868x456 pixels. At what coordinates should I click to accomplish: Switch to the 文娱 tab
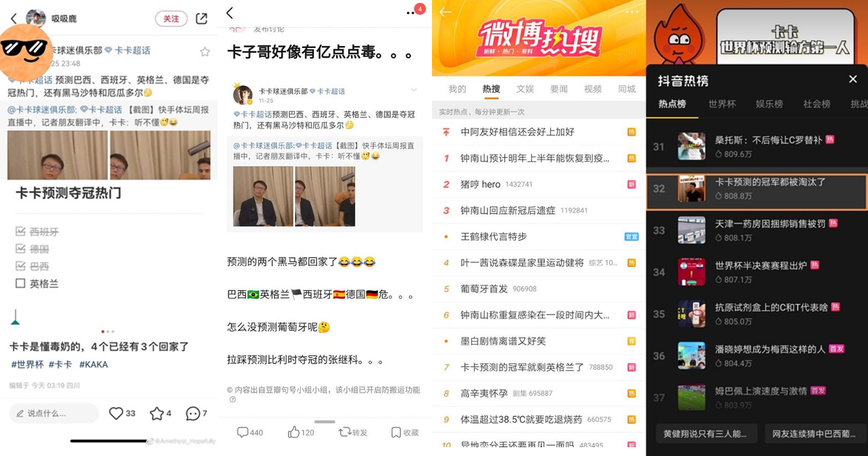click(525, 89)
